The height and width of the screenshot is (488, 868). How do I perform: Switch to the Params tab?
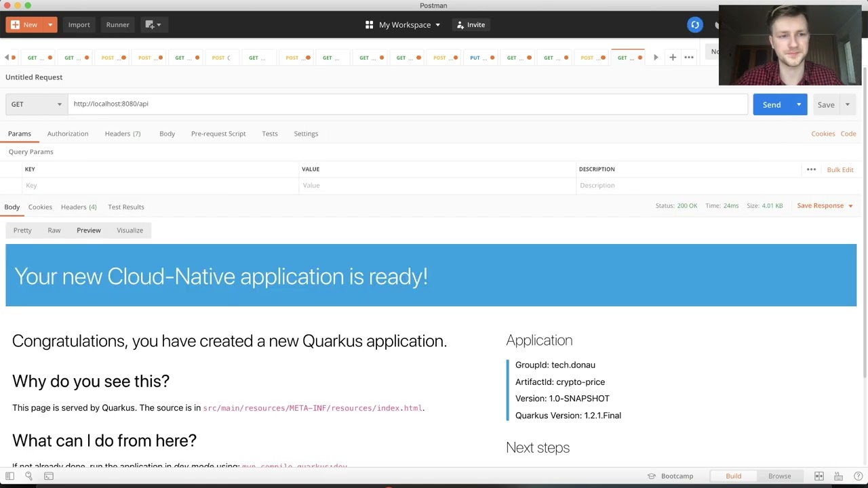tap(20, 134)
